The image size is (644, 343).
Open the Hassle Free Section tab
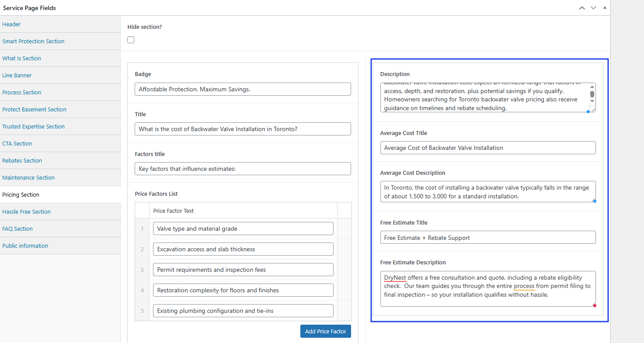26,211
